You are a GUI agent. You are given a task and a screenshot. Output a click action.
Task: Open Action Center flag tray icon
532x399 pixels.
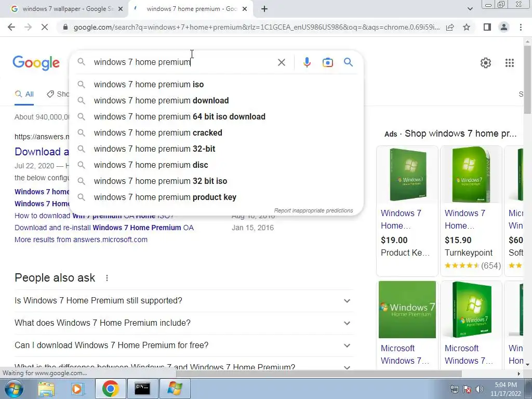tap(467, 389)
